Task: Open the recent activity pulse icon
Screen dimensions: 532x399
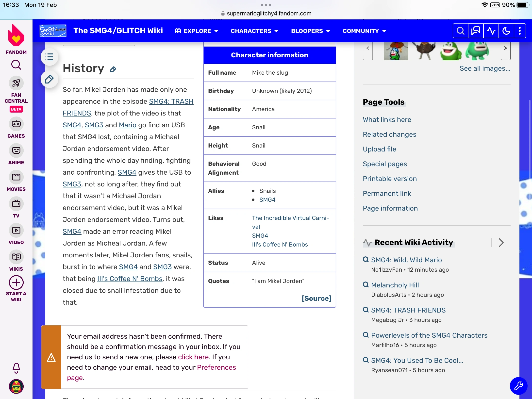Action: click(x=491, y=31)
